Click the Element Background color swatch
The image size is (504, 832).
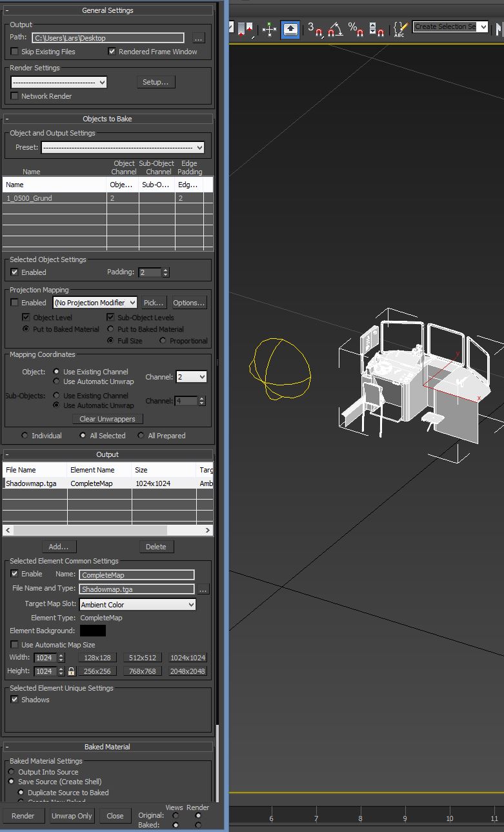[93, 631]
